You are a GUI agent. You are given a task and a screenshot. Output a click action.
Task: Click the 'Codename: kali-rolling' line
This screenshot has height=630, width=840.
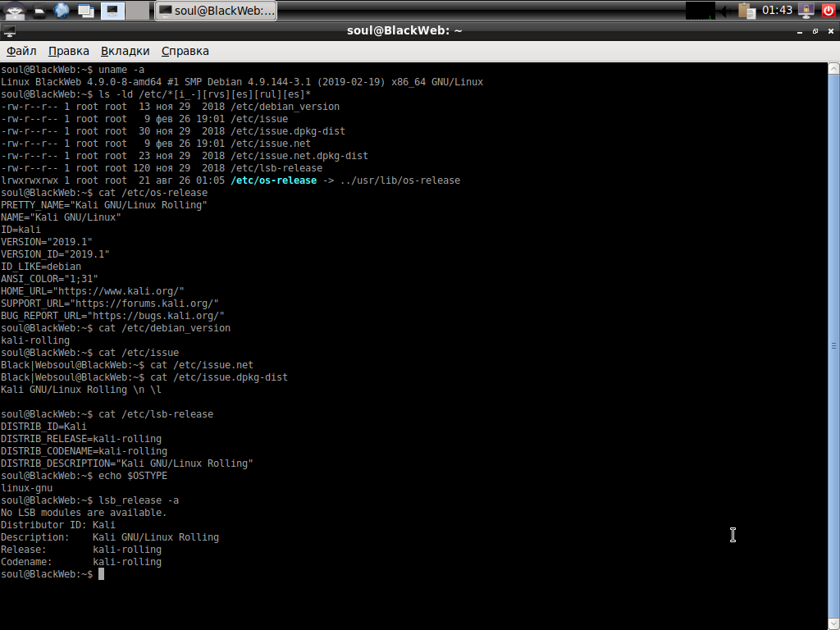point(81,563)
